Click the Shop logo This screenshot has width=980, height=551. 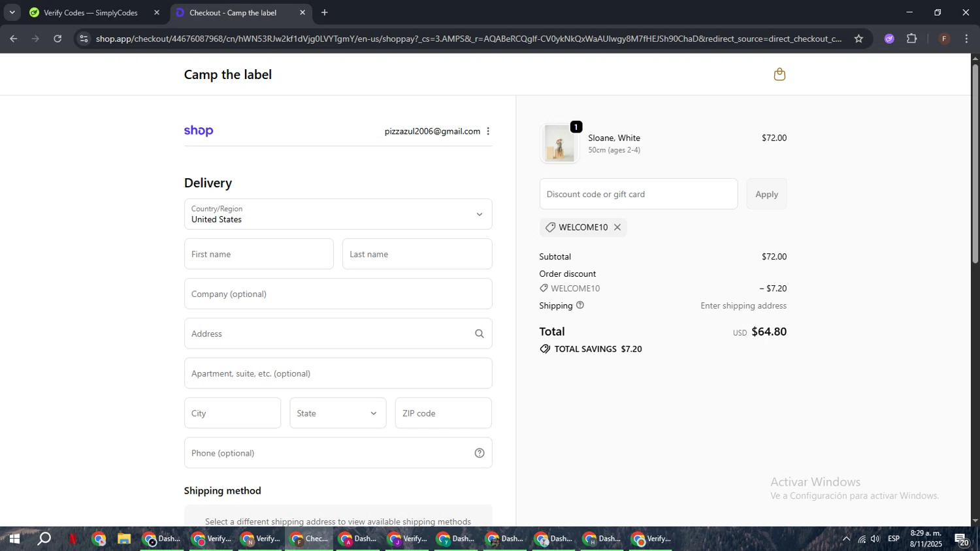pyautogui.click(x=199, y=131)
